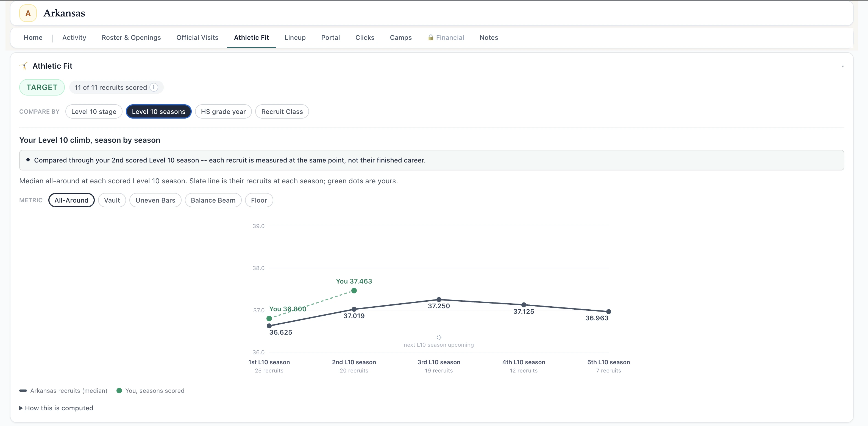Select the All-Around metric
Viewport: 868px width, 426px height.
[71, 200]
